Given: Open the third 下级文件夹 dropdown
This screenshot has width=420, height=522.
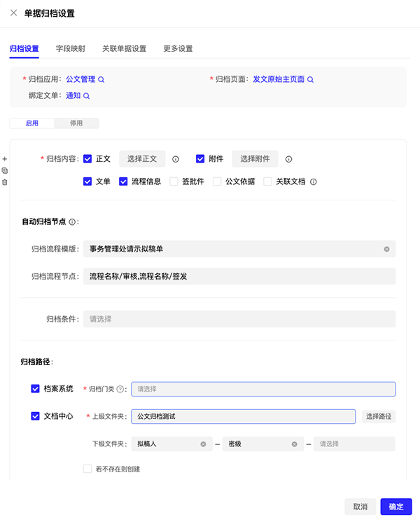Looking at the screenshot, I should pos(353,444).
